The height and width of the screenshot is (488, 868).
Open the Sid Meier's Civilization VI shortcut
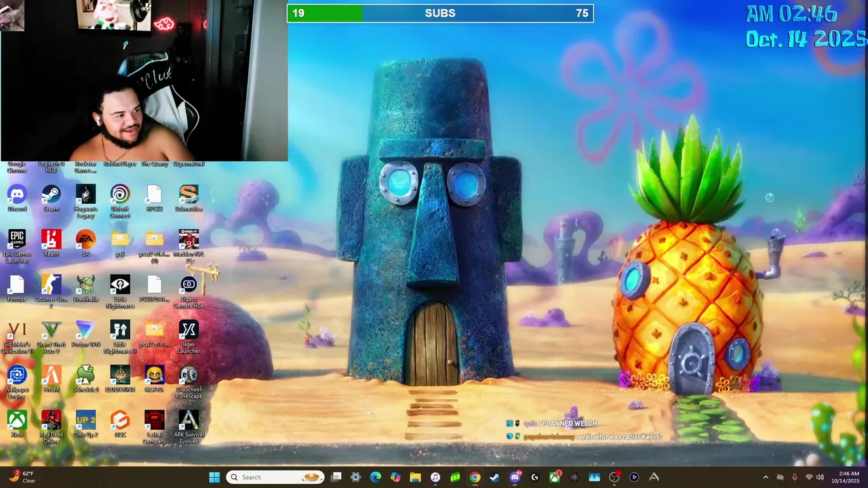point(17,338)
